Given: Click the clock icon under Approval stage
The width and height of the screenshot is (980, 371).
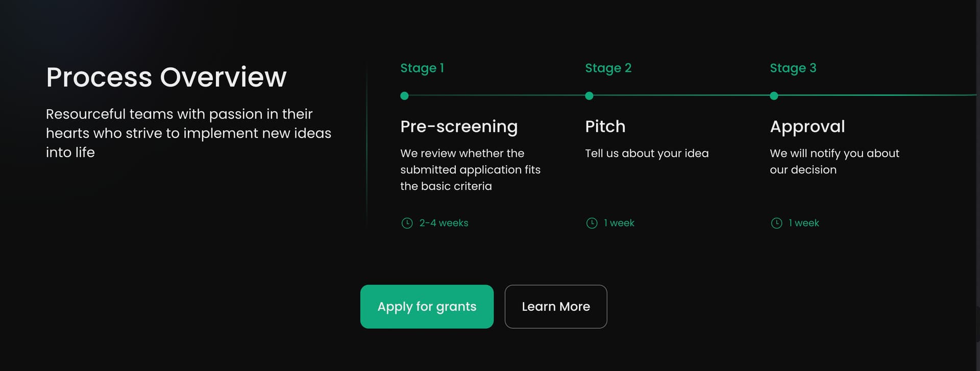Looking at the screenshot, I should coord(776,223).
